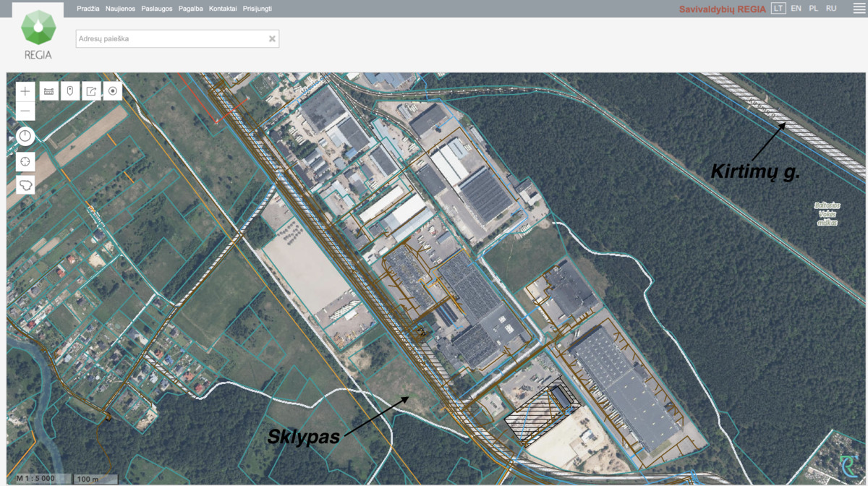This screenshot has height=486, width=868.
Task: Switch language to RU
Action: (831, 9)
